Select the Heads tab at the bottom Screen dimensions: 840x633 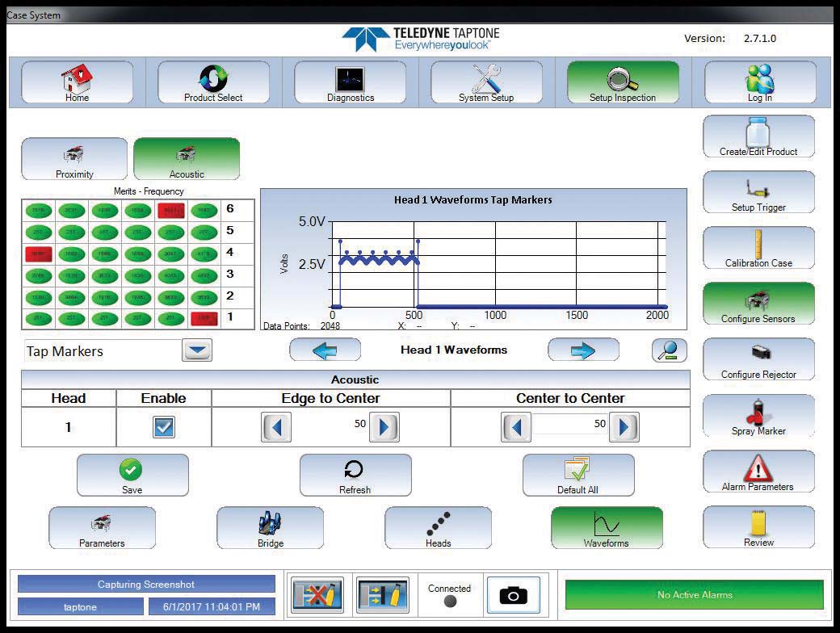click(438, 528)
